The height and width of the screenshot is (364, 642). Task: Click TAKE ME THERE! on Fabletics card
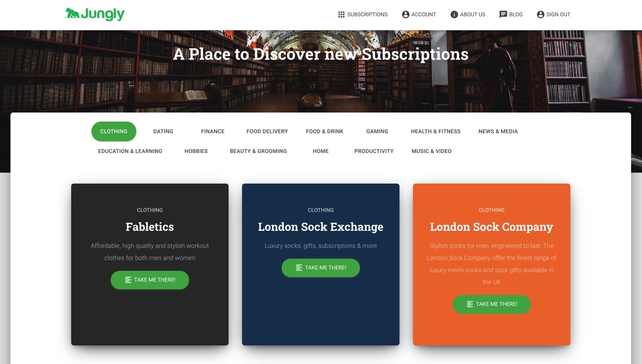tap(150, 280)
